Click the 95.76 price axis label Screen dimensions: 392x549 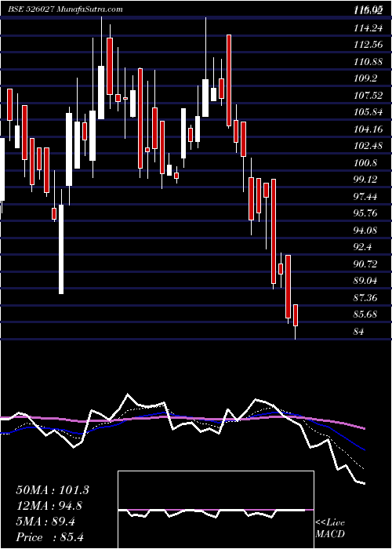365,214
